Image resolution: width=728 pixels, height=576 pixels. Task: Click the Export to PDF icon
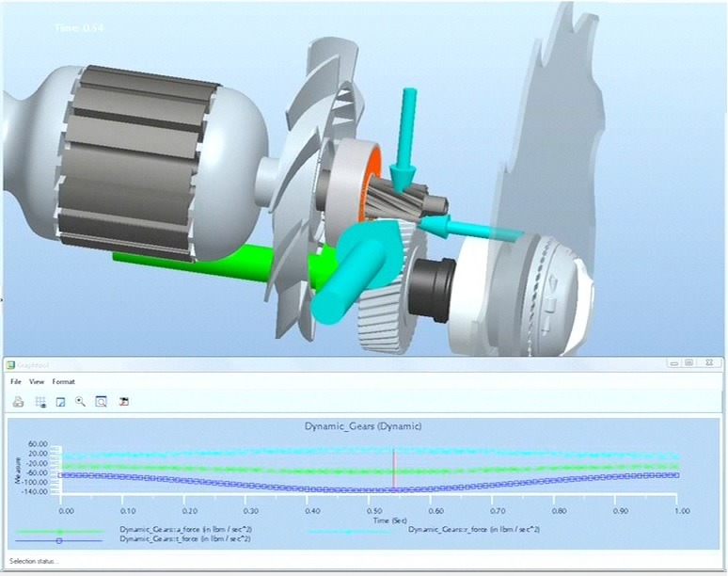[123, 401]
